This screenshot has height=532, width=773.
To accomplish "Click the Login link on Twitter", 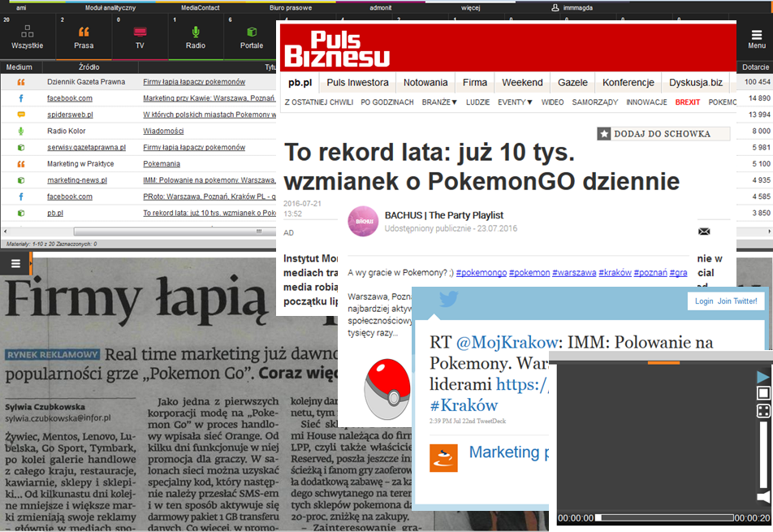I will tap(704, 301).
